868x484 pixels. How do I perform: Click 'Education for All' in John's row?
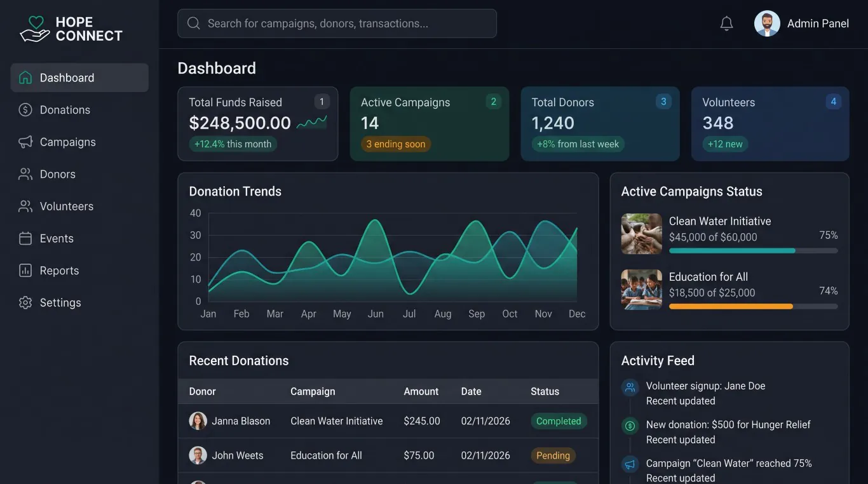pyautogui.click(x=326, y=455)
